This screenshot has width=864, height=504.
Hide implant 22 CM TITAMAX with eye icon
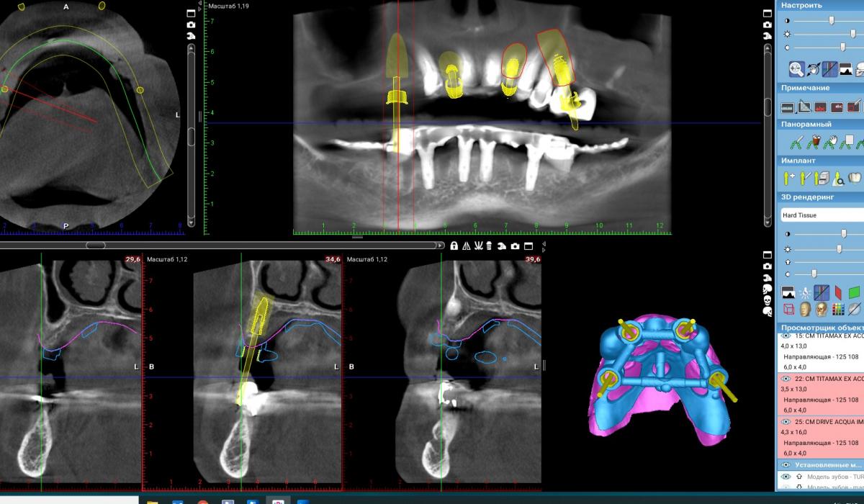[x=786, y=378]
